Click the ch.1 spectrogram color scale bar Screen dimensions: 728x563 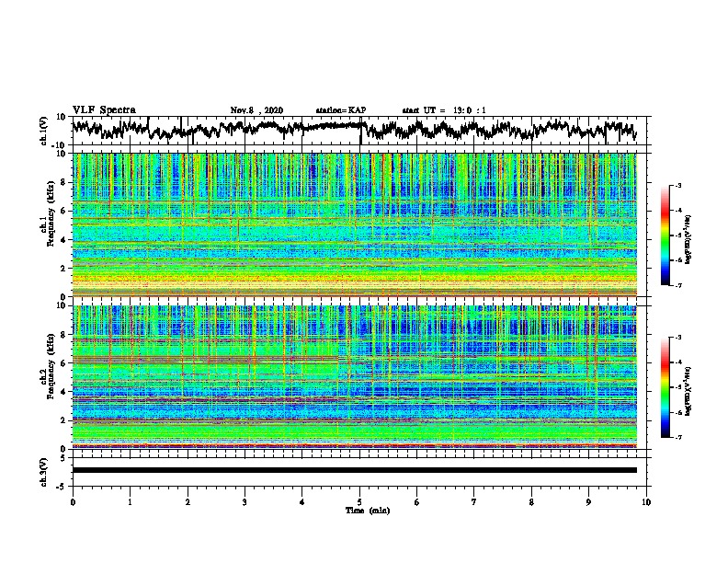click(x=665, y=236)
